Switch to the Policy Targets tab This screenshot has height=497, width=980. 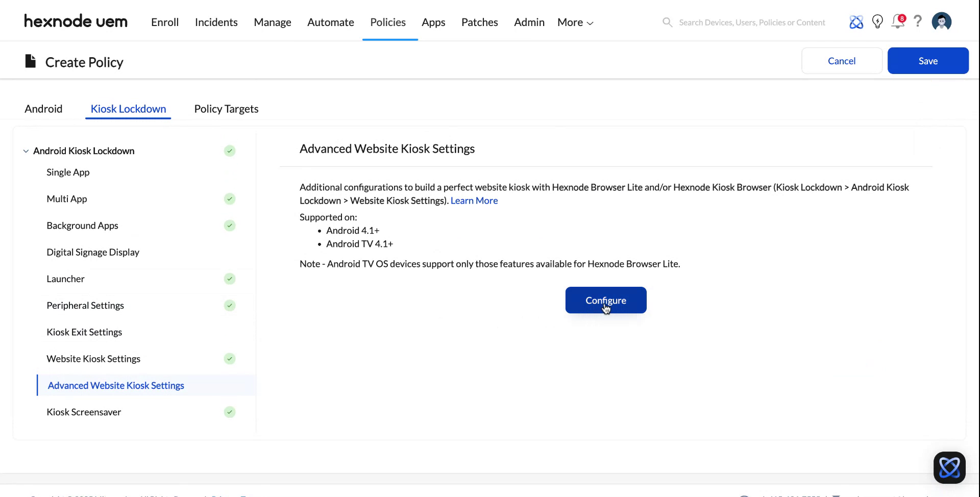pos(226,109)
